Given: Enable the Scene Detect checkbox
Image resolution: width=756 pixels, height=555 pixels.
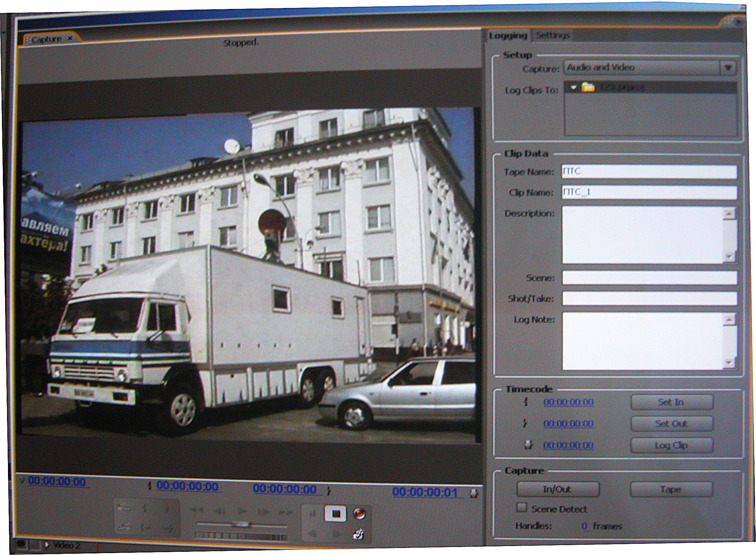Looking at the screenshot, I should click(x=521, y=507).
